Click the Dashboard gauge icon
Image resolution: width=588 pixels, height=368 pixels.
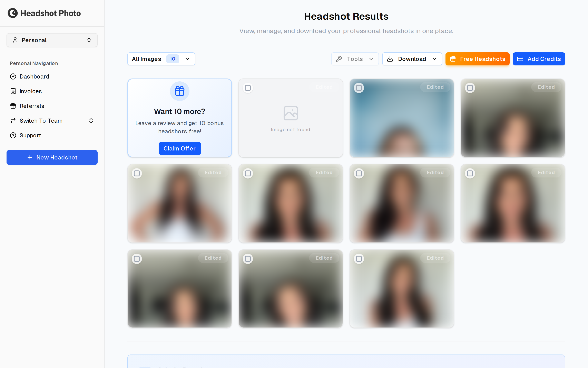pyautogui.click(x=13, y=76)
